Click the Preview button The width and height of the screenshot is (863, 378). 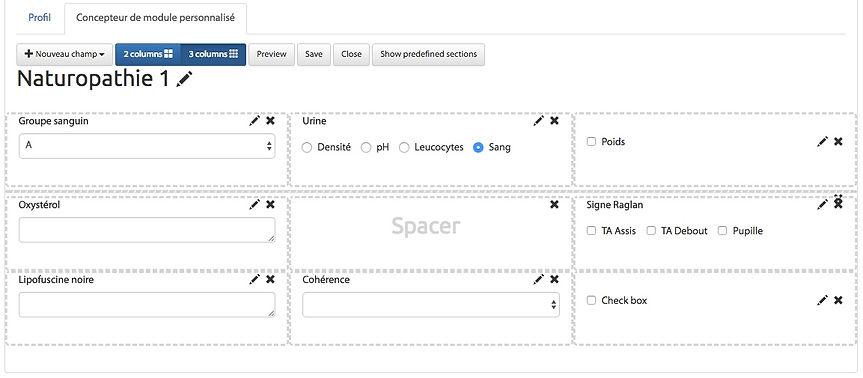[x=271, y=54]
